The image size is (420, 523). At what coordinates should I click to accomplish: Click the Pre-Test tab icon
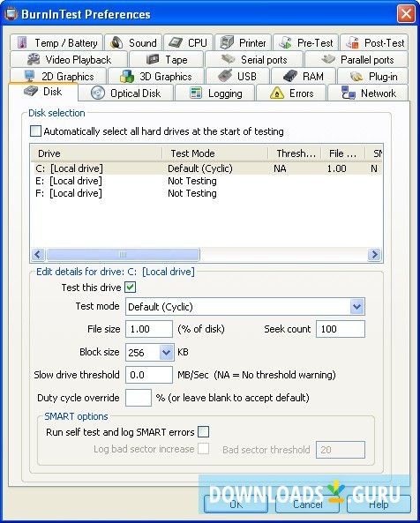(286, 42)
